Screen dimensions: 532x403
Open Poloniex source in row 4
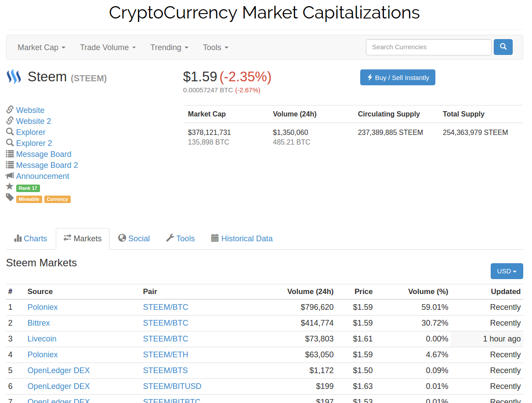pos(43,355)
